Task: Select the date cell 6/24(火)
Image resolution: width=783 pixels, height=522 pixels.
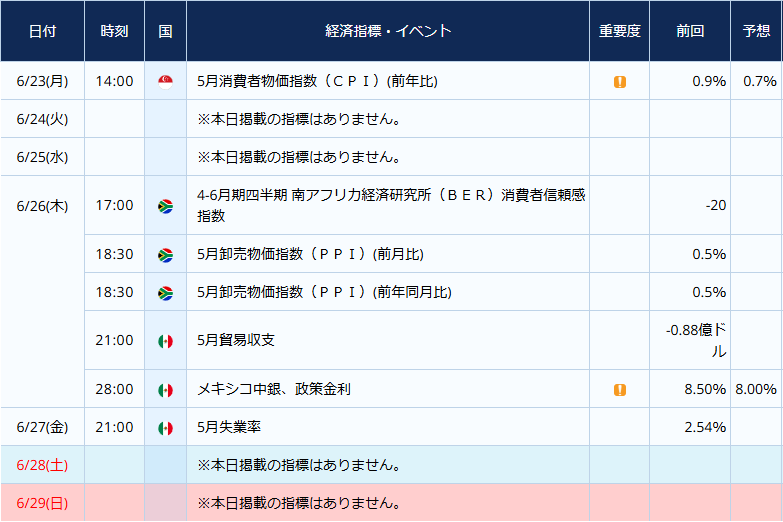Action: pos(42,119)
